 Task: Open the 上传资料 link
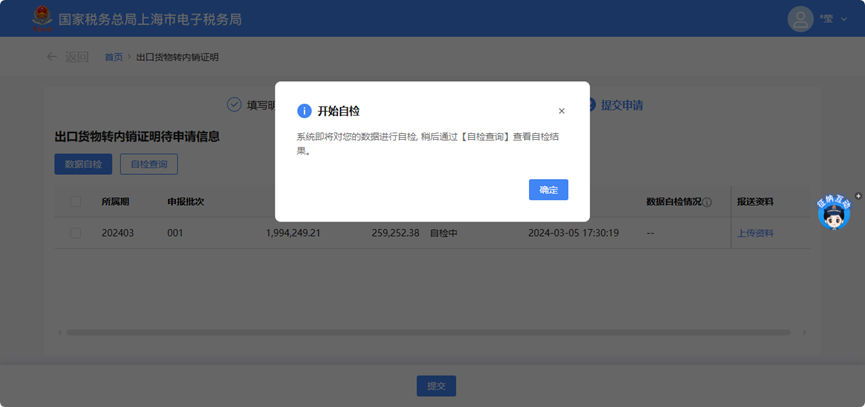tap(755, 233)
